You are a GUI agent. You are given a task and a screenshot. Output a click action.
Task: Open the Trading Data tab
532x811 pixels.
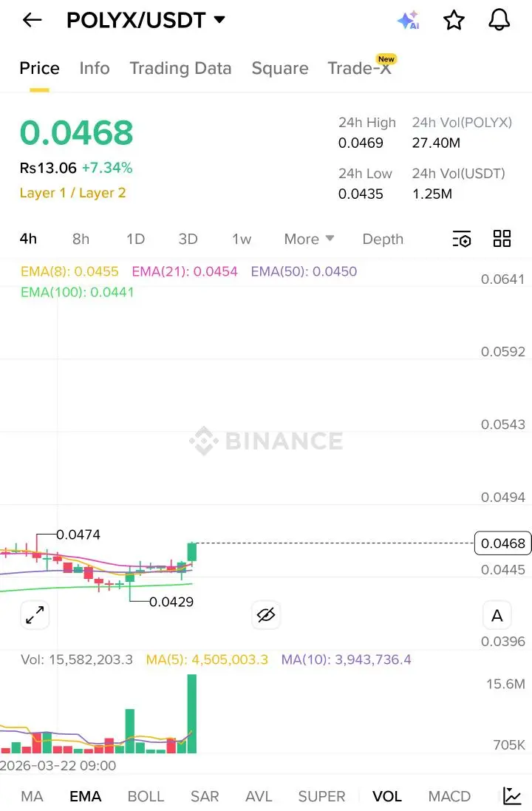pos(180,68)
